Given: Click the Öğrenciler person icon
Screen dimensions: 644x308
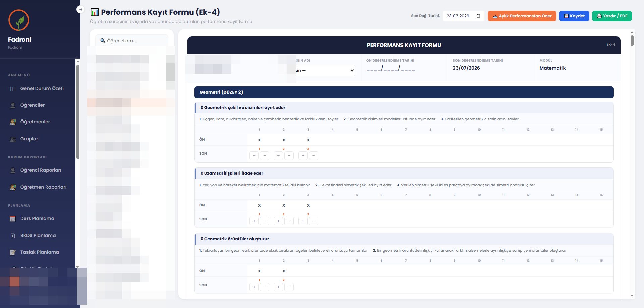Looking at the screenshot, I should pyautogui.click(x=13, y=105).
